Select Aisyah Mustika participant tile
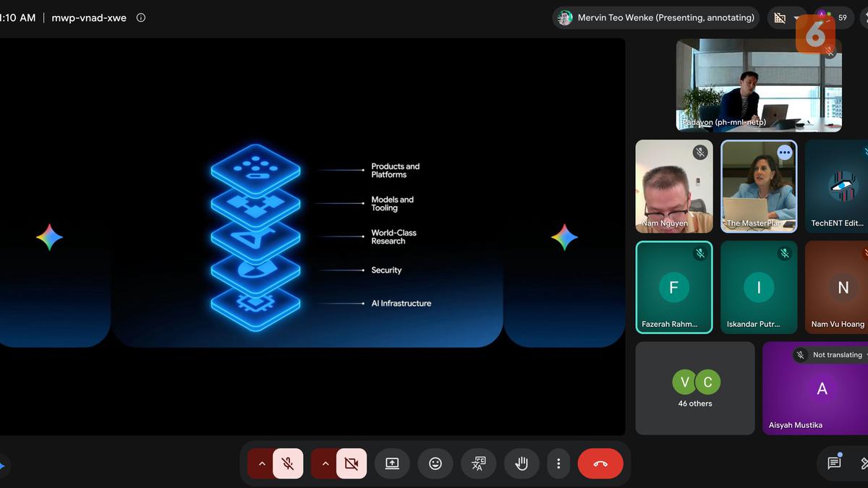Screen dimensions: 868x488 [x=815, y=388]
